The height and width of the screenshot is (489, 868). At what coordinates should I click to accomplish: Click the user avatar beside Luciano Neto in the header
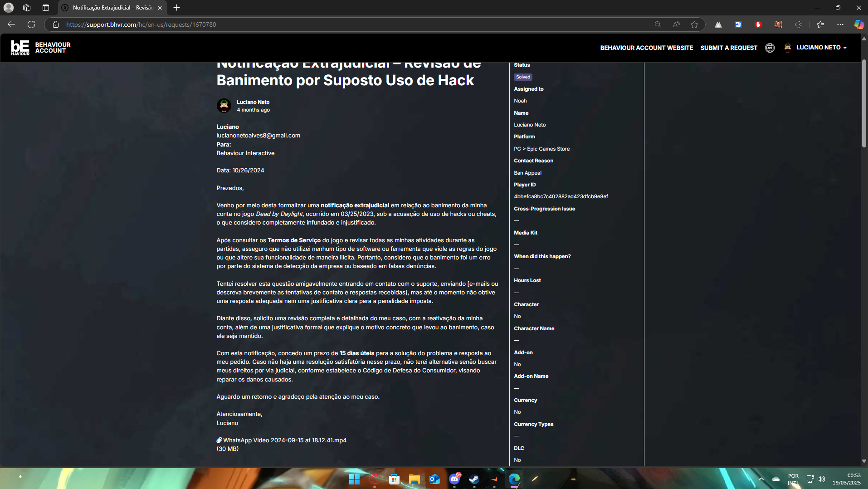click(788, 48)
